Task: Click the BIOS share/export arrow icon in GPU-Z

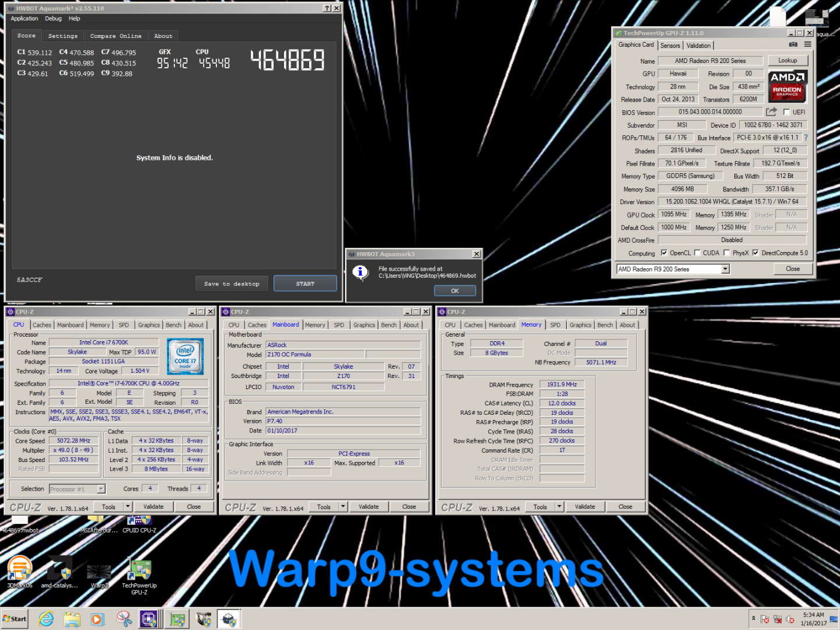Action: pyautogui.click(x=771, y=111)
